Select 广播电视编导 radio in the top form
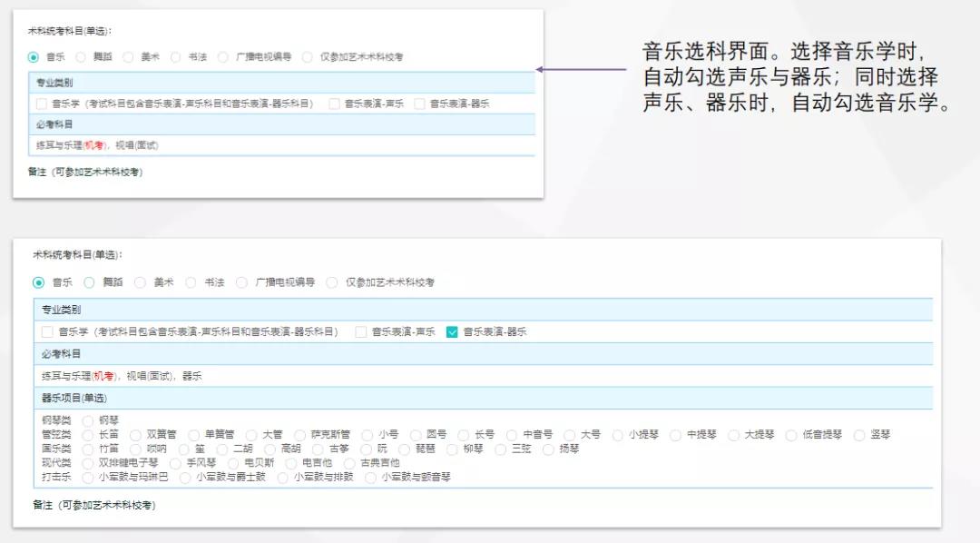 pyautogui.click(x=223, y=57)
